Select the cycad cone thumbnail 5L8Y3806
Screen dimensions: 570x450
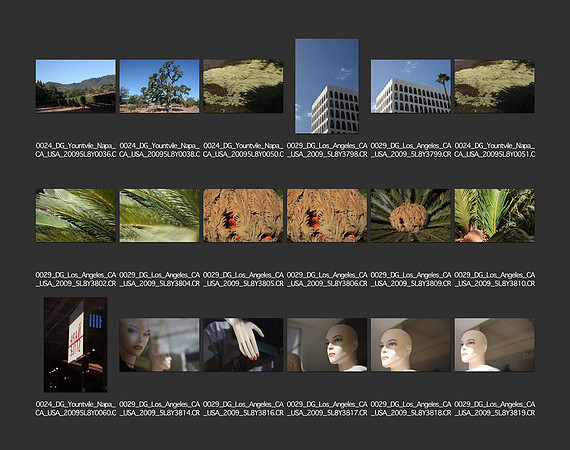point(327,215)
